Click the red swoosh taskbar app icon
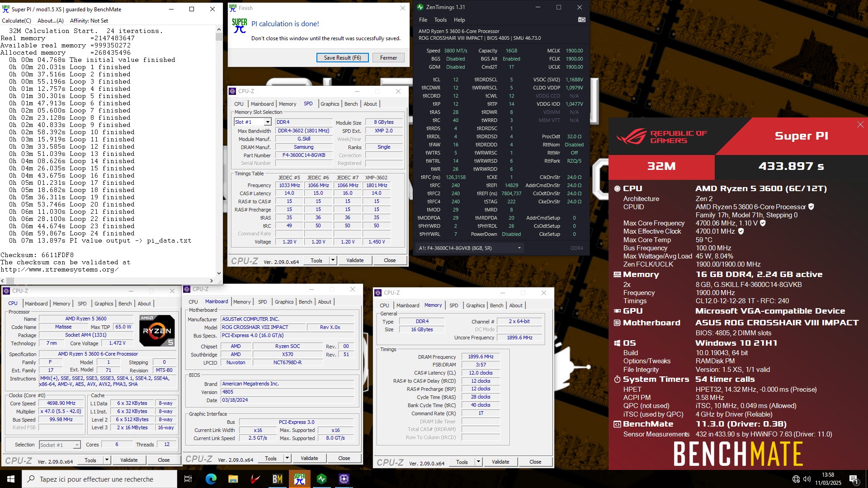The image size is (868, 488). coord(255,479)
